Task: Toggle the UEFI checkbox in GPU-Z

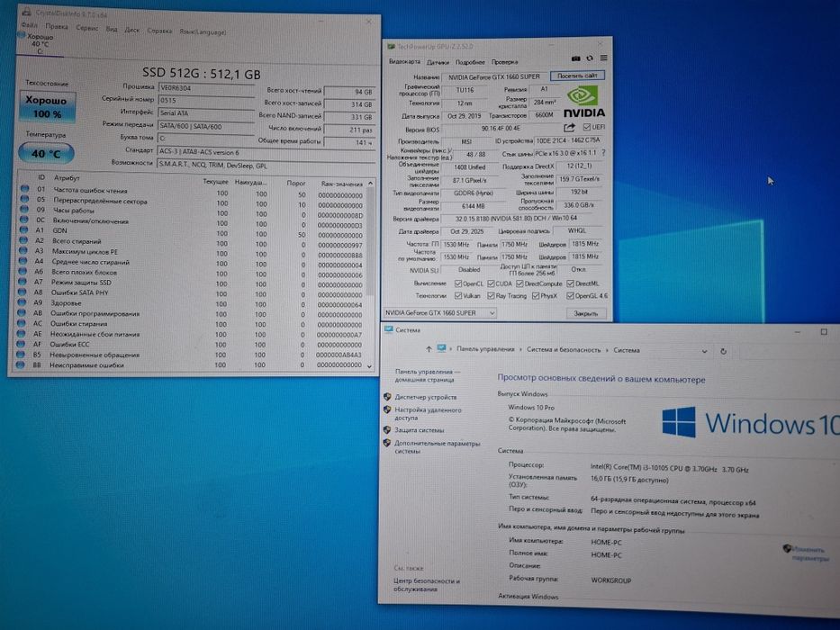Action: [587, 127]
